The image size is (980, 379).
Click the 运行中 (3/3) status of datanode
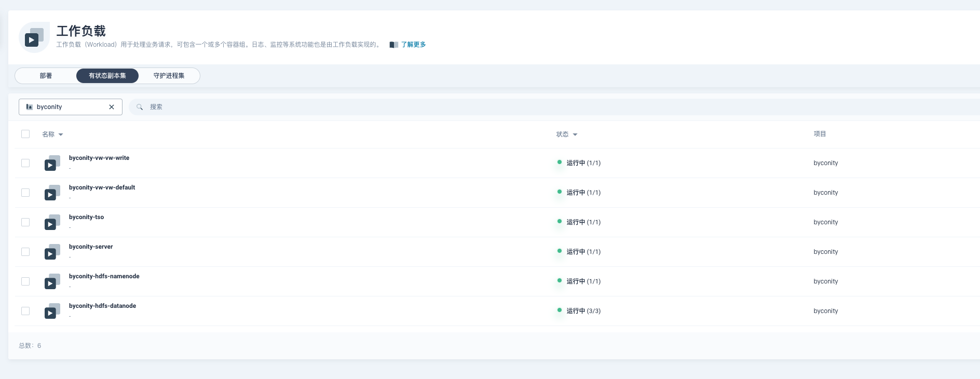pos(579,311)
